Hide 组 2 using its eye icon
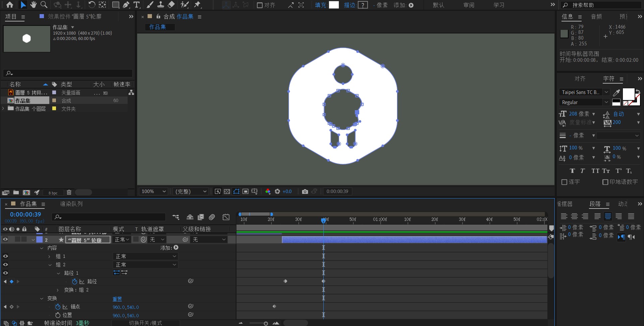 5,265
